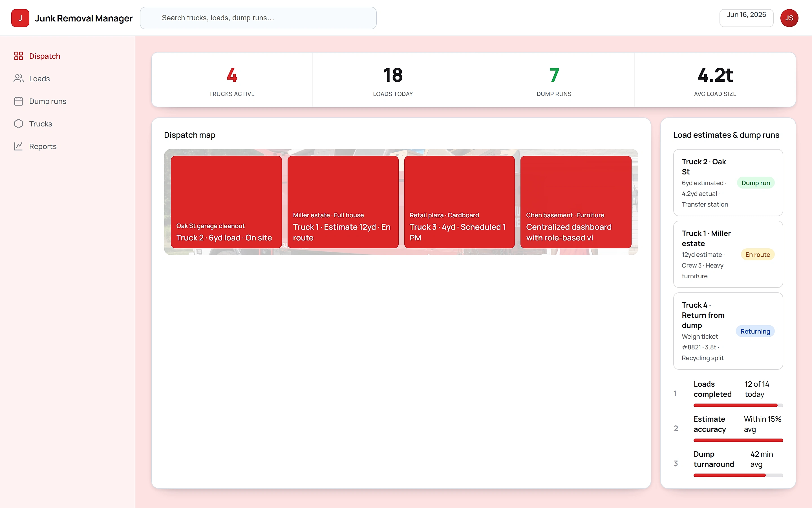The height and width of the screenshot is (508, 812).
Task: Click the Junk Removal Manager title
Action: pyautogui.click(x=84, y=18)
